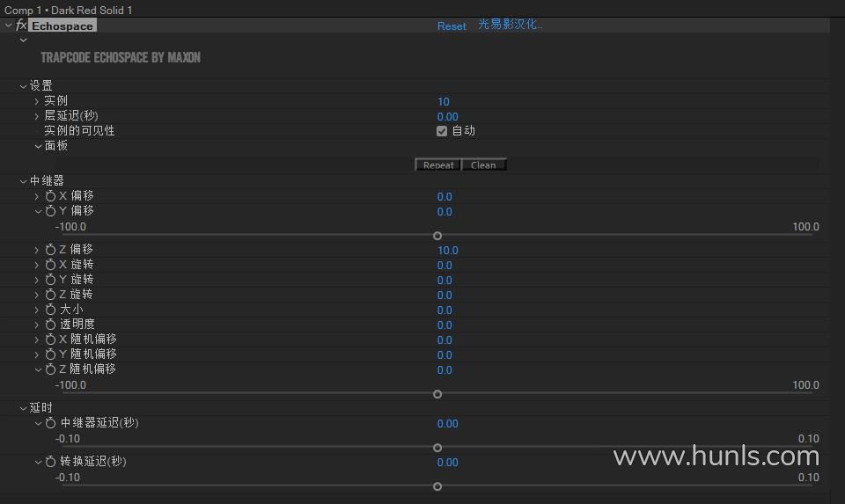Click the 转换延迟(秒) value 0.00
Image resolution: width=845 pixels, height=504 pixels.
[x=448, y=463]
